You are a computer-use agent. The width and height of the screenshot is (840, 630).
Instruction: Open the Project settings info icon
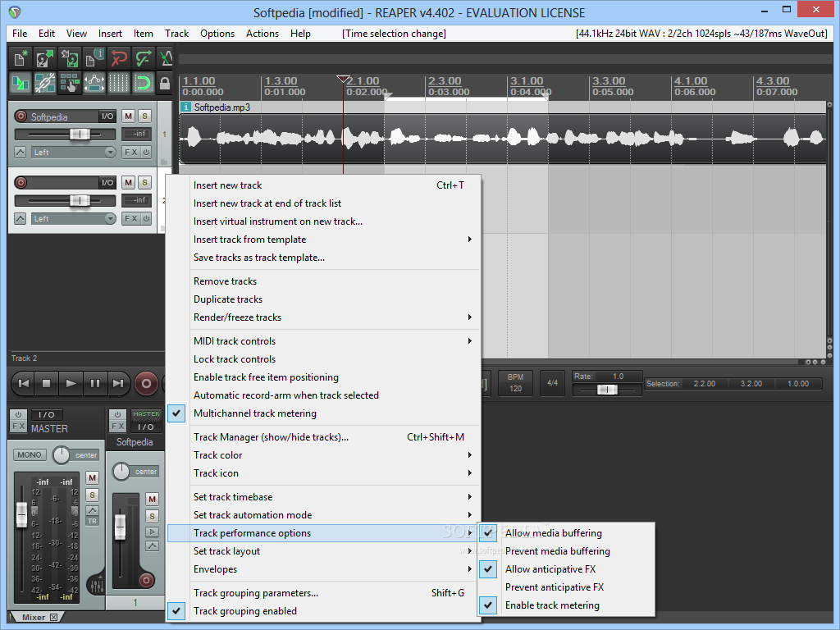point(94,58)
